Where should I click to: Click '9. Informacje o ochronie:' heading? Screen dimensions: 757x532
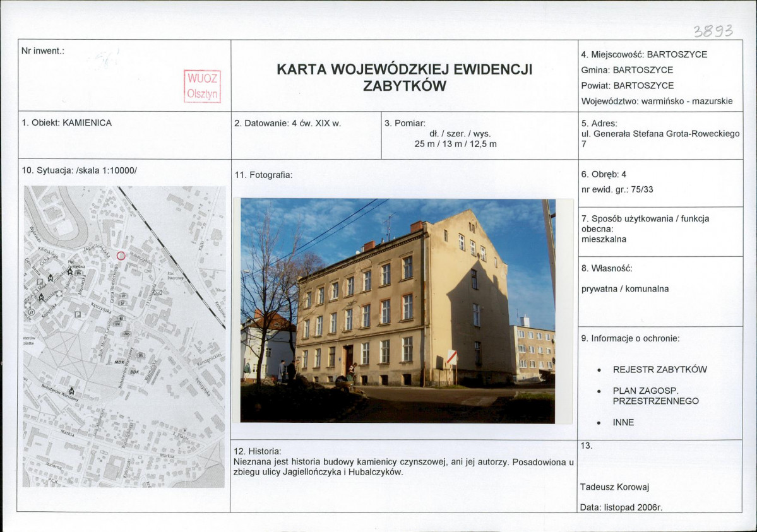[630, 338]
